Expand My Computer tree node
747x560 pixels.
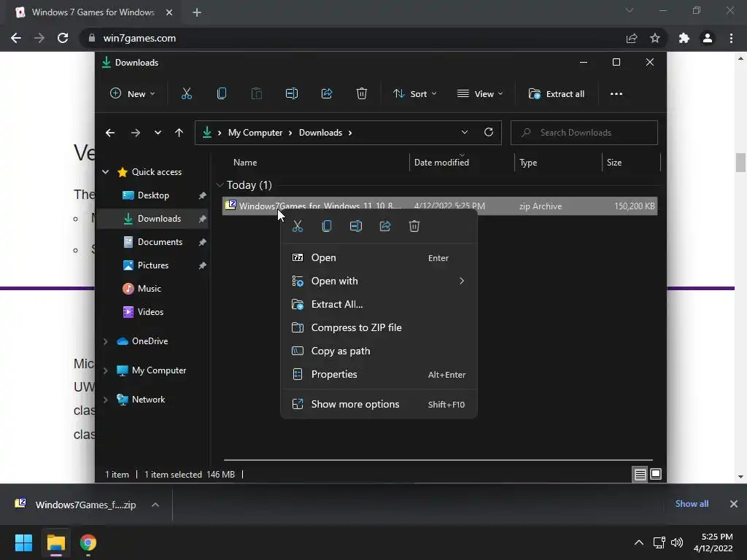click(x=105, y=370)
